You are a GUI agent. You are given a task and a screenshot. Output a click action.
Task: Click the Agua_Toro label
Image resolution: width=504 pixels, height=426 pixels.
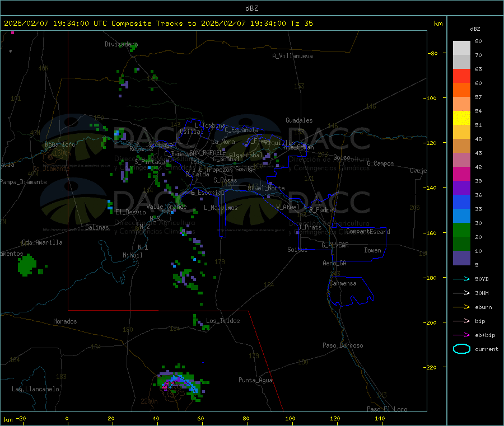pos(60,144)
